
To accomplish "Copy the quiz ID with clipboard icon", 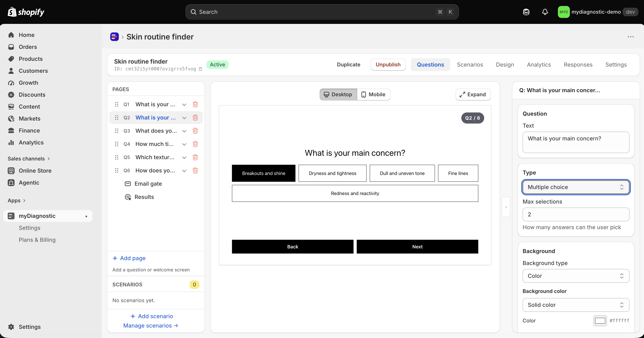I will (x=200, y=69).
